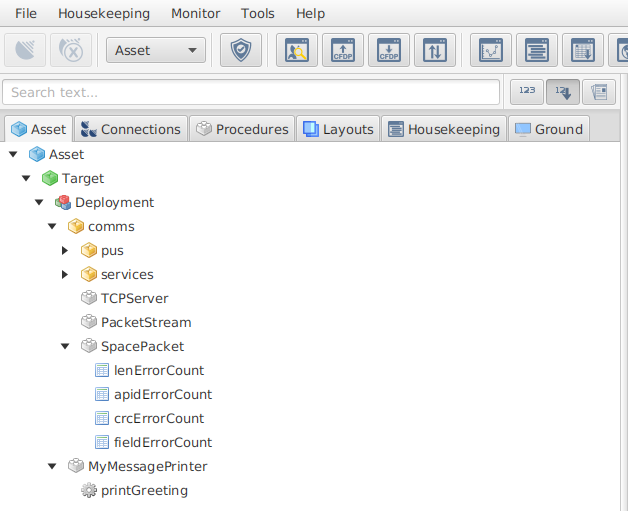Screen dimensions: 628x511
Task: Click the gear icon beside printGreeting
Action: [x=89, y=490]
